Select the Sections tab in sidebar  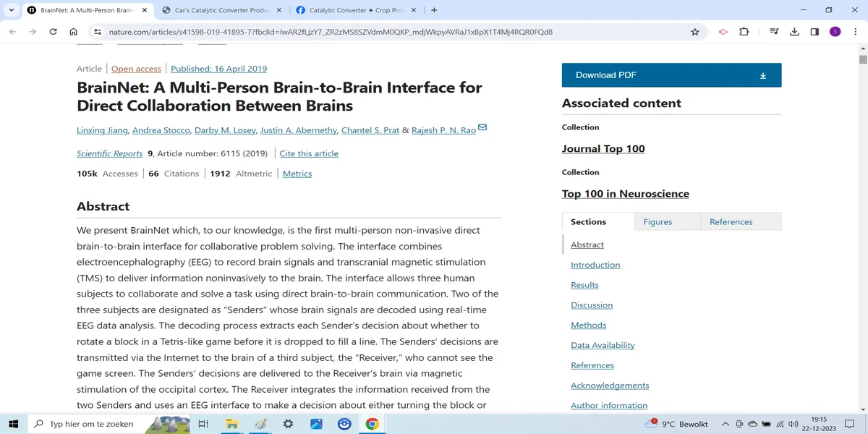click(598, 221)
